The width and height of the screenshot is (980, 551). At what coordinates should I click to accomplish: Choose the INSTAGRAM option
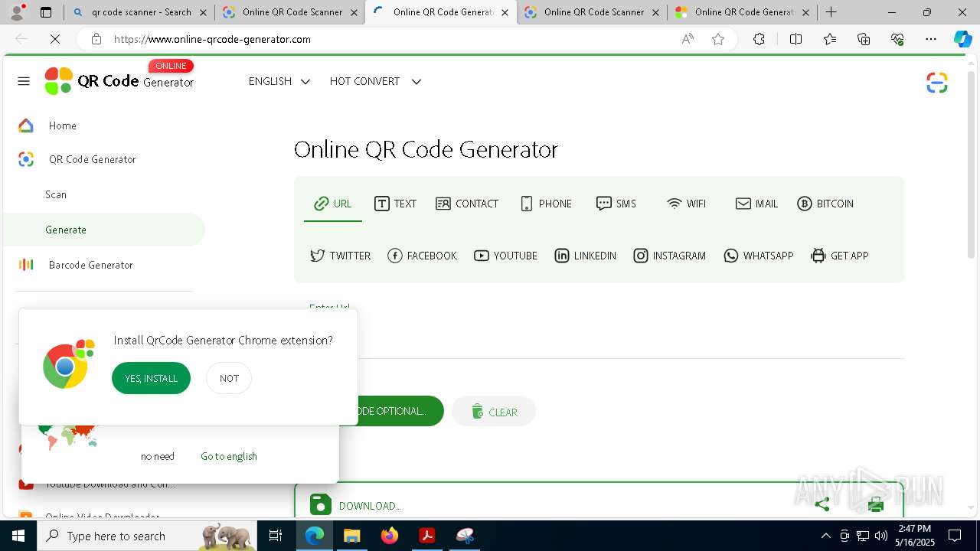pos(669,256)
